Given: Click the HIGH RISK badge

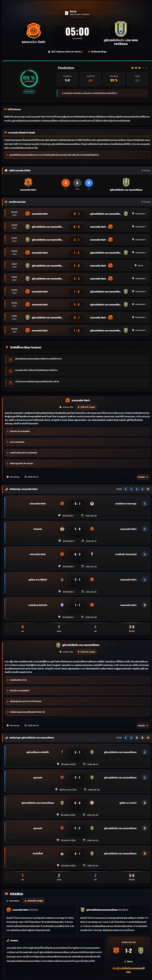Looking at the screenshot, I should [29, 92].
